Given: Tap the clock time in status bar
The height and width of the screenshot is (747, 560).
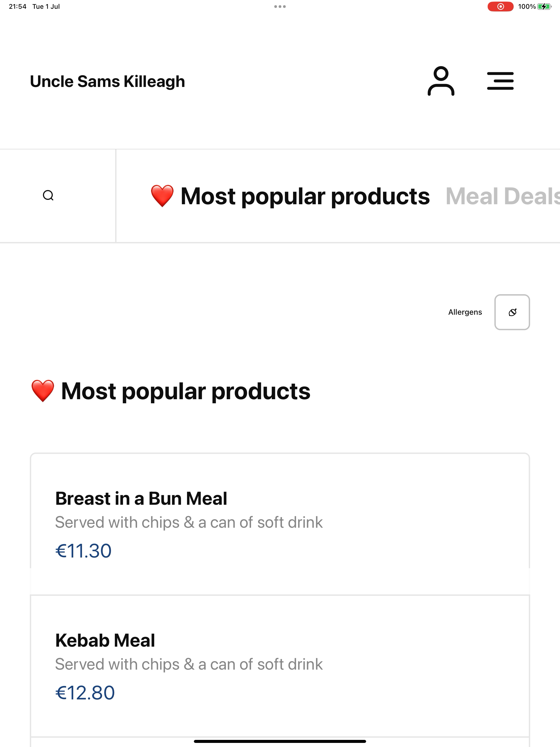Looking at the screenshot, I should (17, 6).
